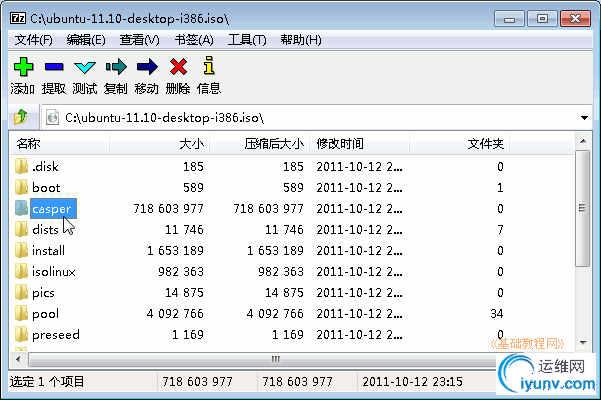Select the install folder name
This screenshot has width=601, height=400.
tap(48, 251)
